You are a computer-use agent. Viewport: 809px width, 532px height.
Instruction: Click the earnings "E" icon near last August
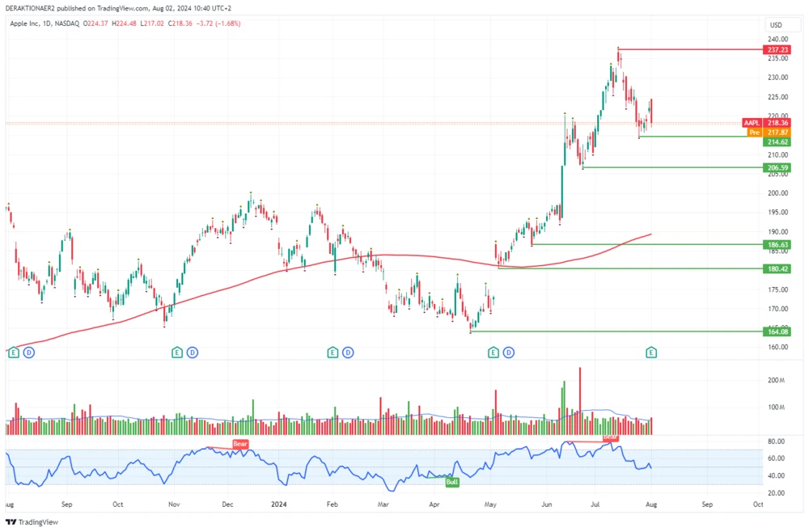point(13,353)
